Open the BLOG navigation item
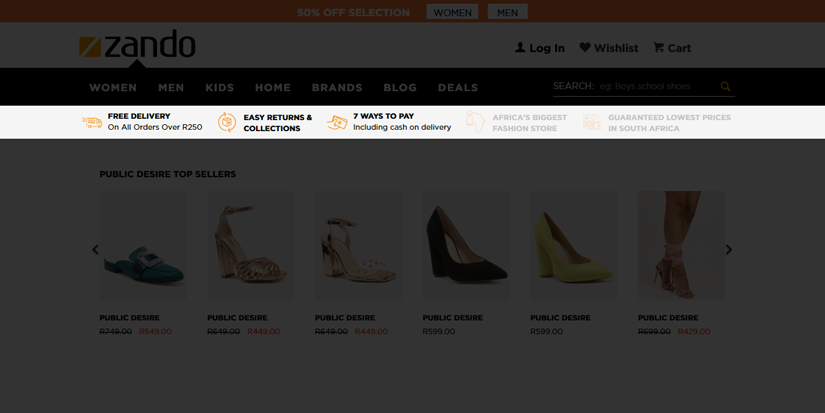The height and width of the screenshot is (413, 825). tap(400, 87)
